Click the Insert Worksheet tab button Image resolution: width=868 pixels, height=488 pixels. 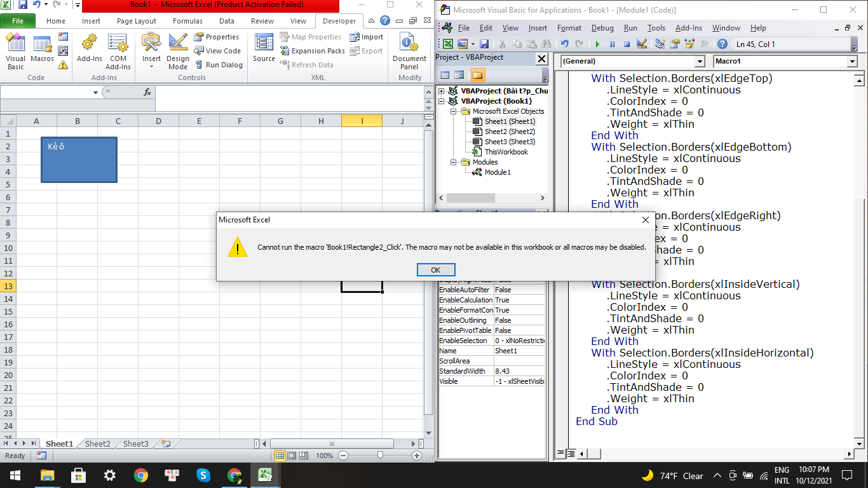click(x=165, y=444)
